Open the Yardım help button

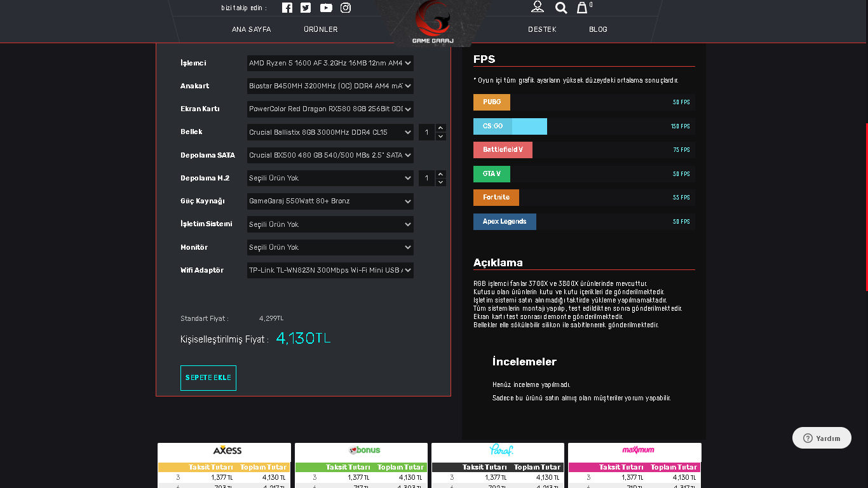pyautogui.click(x=822, y=438)
